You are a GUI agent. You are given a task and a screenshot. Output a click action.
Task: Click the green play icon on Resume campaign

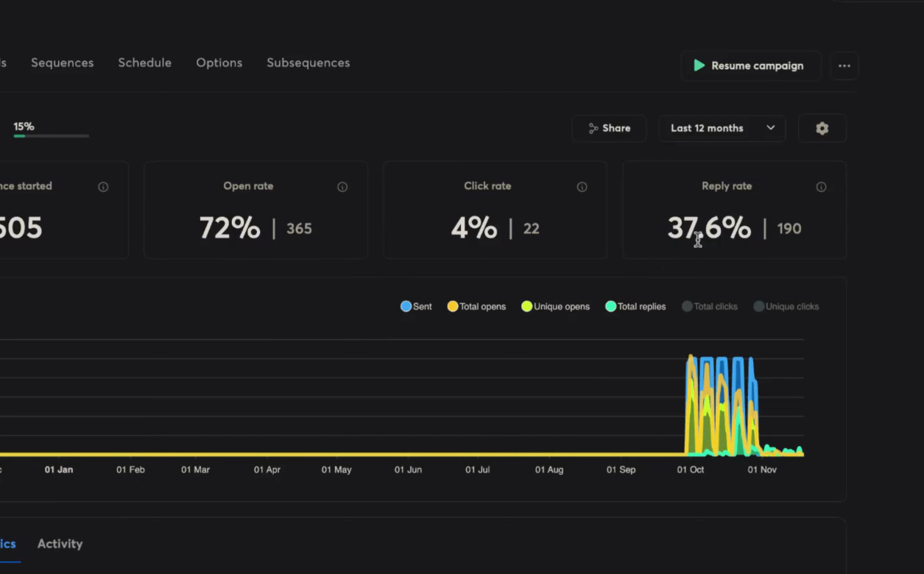click(x=699, y=65)
